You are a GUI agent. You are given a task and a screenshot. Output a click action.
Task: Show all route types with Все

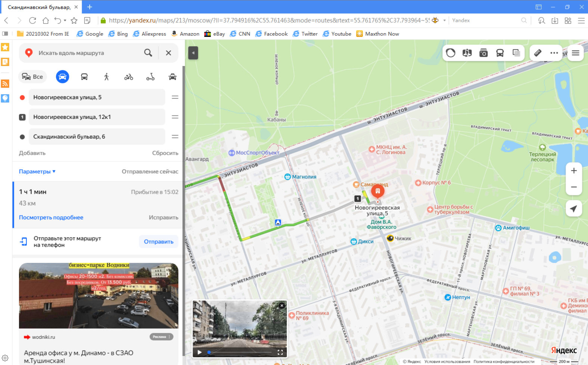32,77
